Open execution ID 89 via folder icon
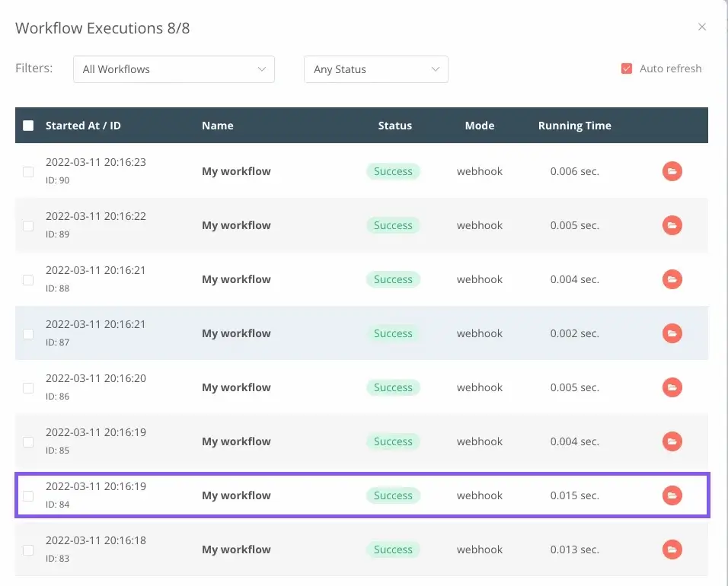Viewport: 728px width, 586px height. tap(672, 225)
